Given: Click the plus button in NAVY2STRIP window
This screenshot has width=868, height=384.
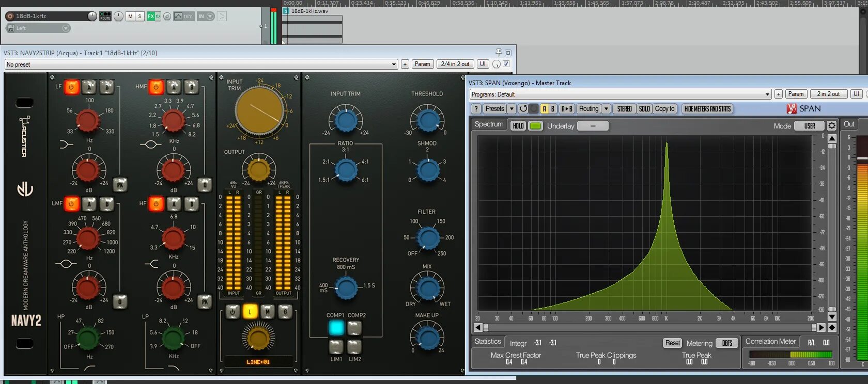Looking at the screenshot, I should (x=405, y=64).
